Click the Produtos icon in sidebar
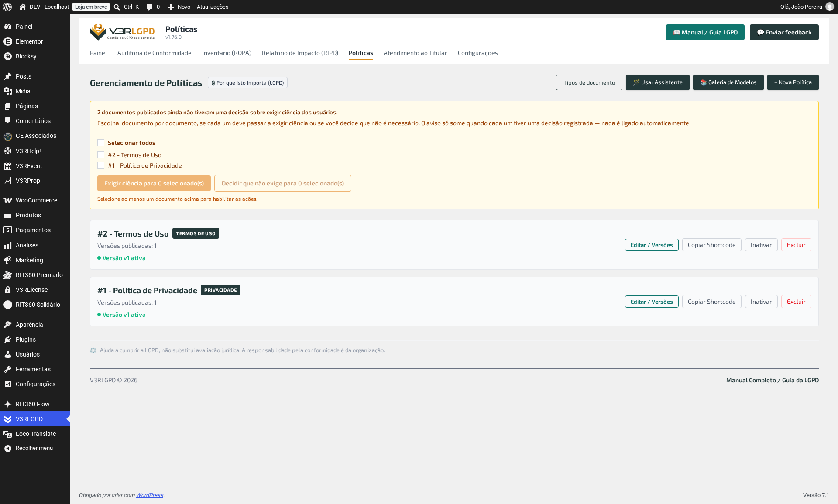This screenshot has width=838, height=504. pyautogui.click(x=8, y=215)
